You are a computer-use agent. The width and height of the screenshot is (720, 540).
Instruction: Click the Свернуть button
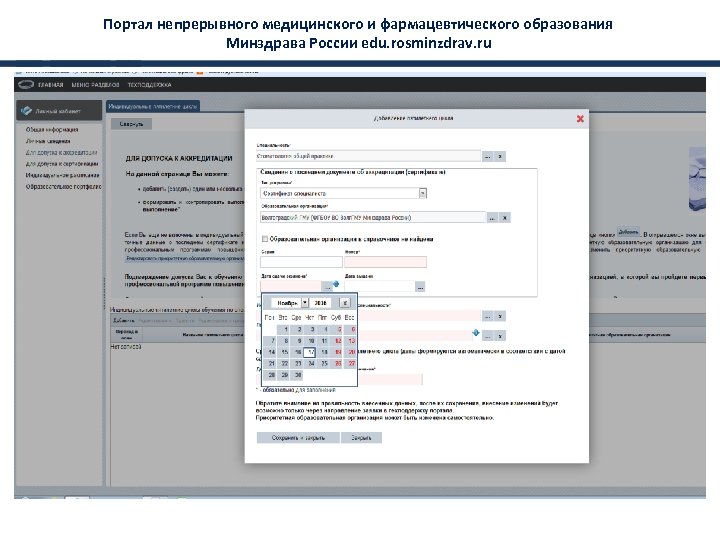point(131,124)
